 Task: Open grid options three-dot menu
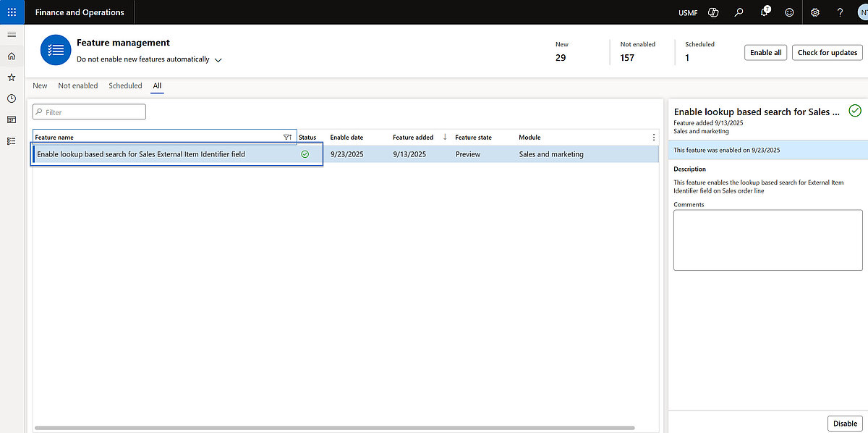point(654,137)
